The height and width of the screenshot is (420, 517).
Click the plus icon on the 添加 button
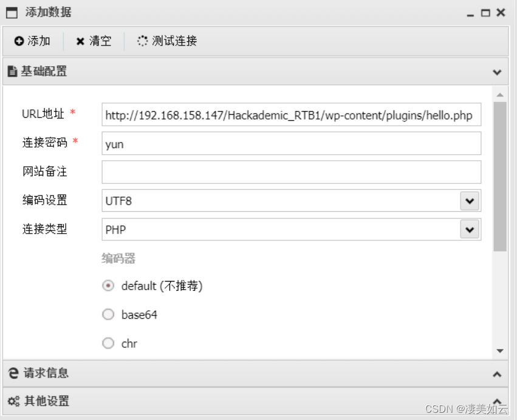pos(19,41)
